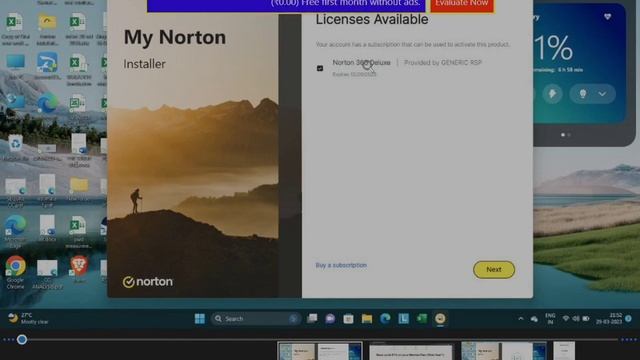Open Microsoft Store from the taskbar
The image size is (640, 360).
pos(348,319)
